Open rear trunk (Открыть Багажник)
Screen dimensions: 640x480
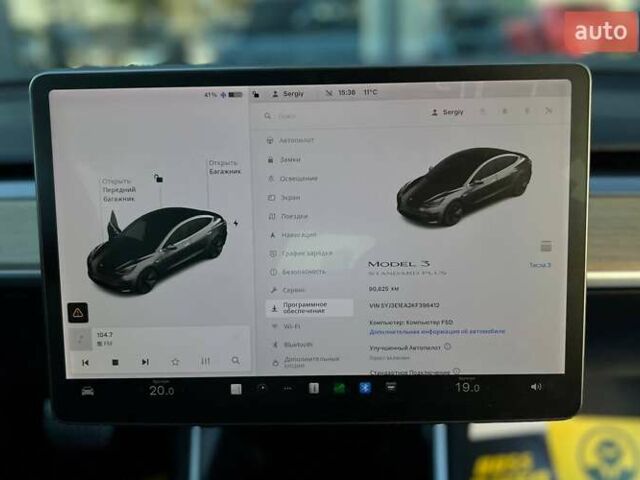coord(224,167)
